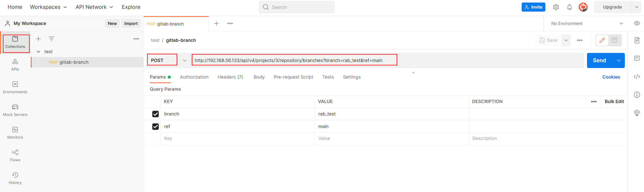This screenshot has height=192, width=644.
Task: Open the Flows sidebar panel
Action: coord(15,156)
